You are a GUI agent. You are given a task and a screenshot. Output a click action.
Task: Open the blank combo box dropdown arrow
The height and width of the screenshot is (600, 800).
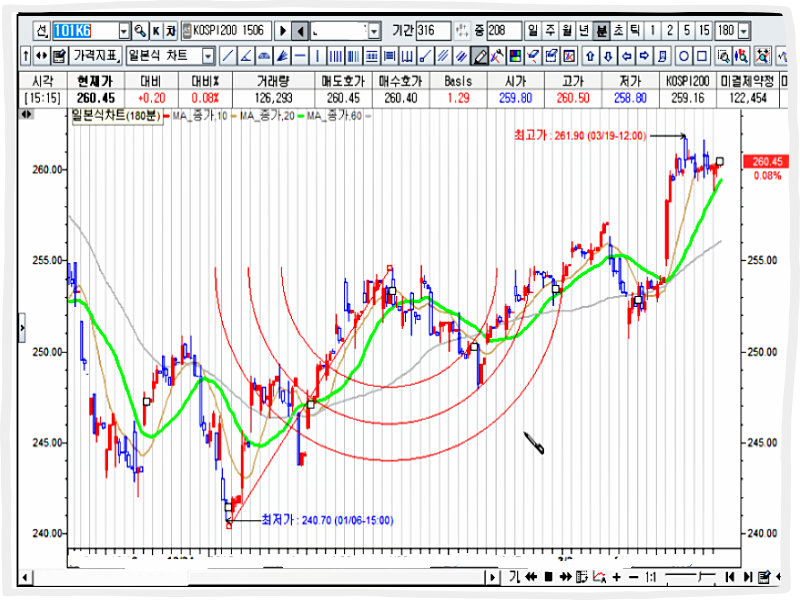point(374,32)
